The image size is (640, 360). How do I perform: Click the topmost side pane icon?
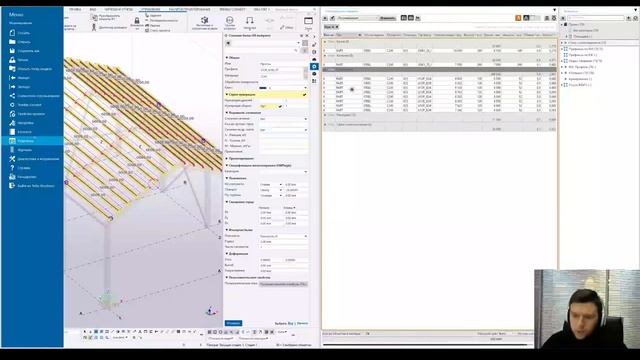point(314,37)
